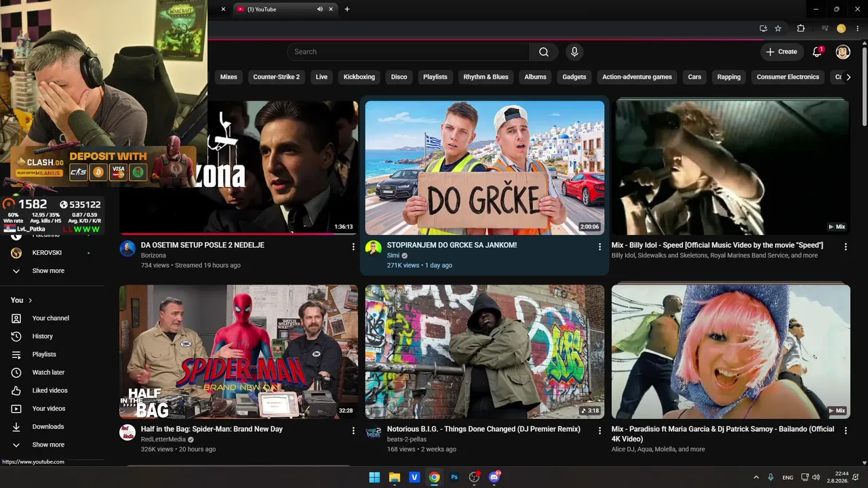Open RedLetterMedia channel avatar
Image resolution: width=868 pixels, height=488 pixels.
[127, 432]
